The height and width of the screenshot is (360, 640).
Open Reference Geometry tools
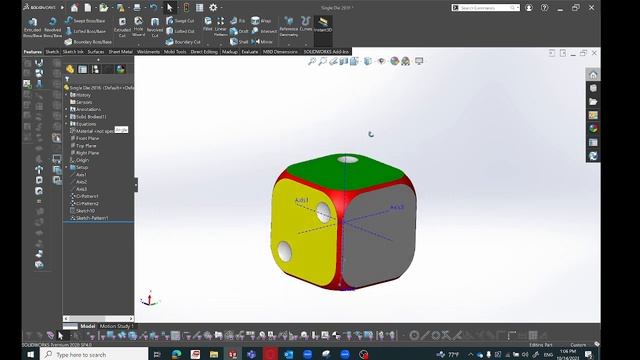289,27
